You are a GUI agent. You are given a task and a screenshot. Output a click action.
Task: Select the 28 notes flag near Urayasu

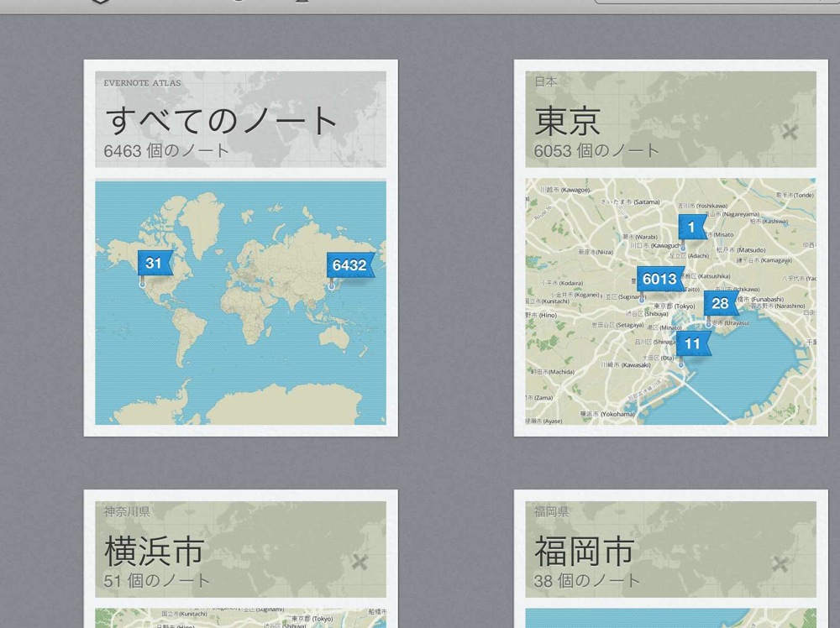click(x=721, y=304)
